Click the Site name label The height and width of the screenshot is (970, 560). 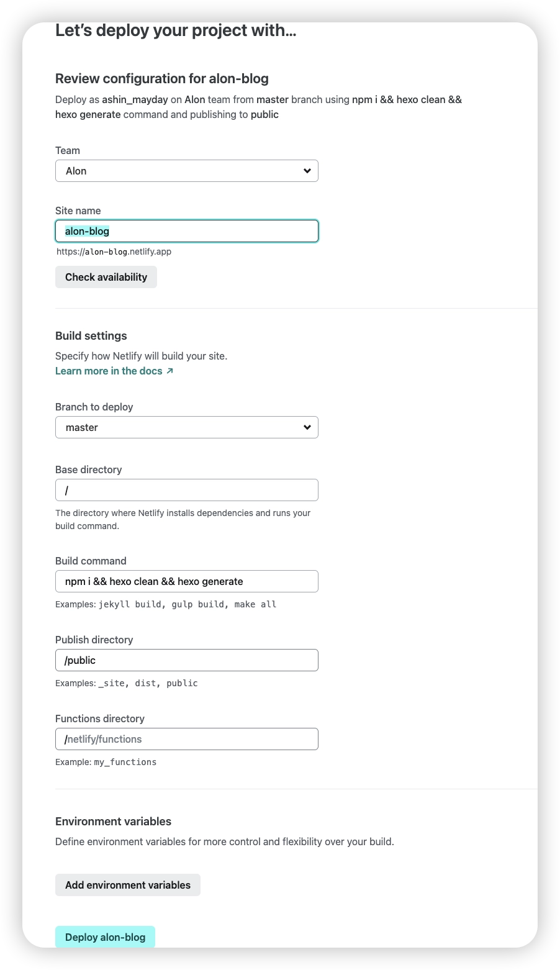click(78, 211)
